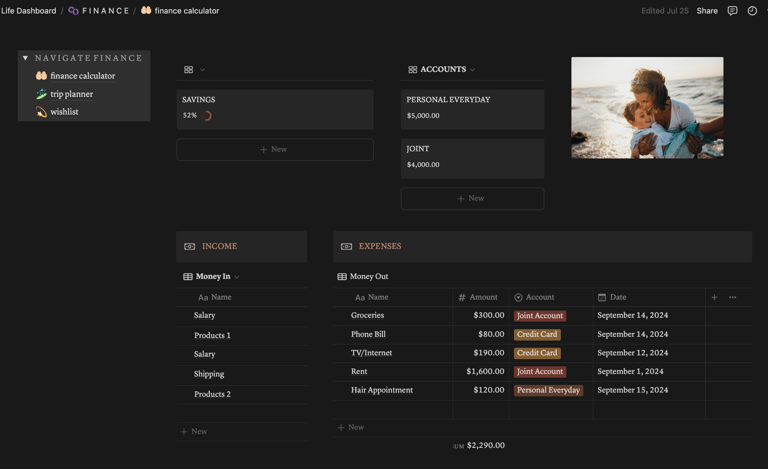Click the Money Out table icon
Image resolution: width=768 pixels, height=469 pixels.
pyautogui.click(x=342, y=277)
